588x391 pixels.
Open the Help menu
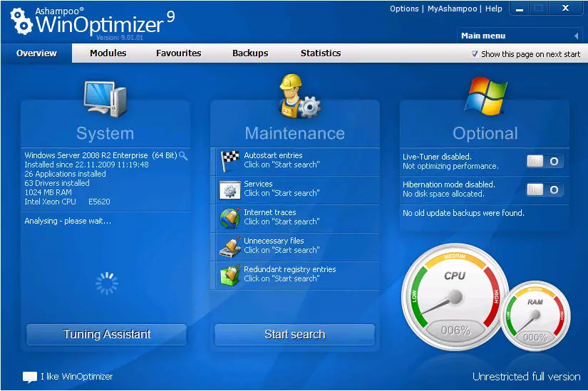coord(493,9)
